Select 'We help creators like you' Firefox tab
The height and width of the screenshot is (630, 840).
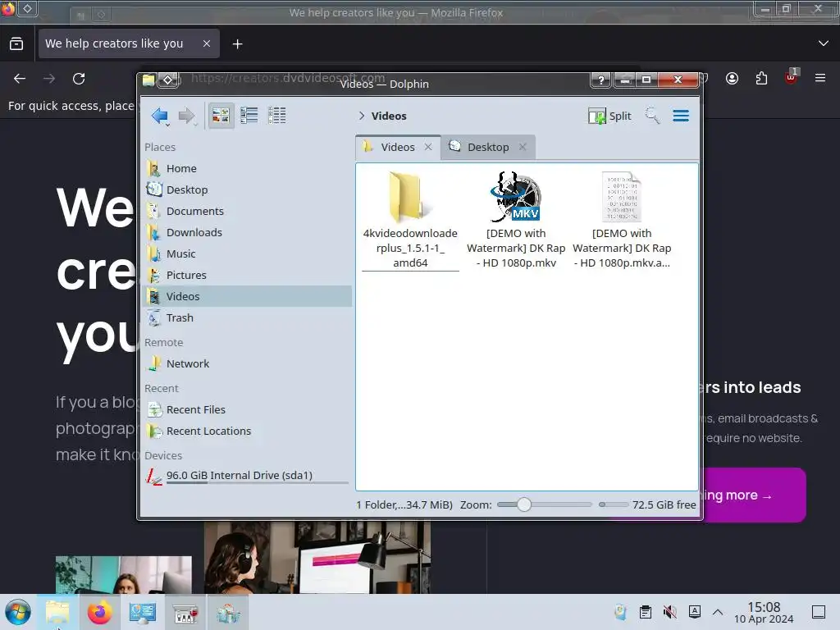click(x=129, y=43)
